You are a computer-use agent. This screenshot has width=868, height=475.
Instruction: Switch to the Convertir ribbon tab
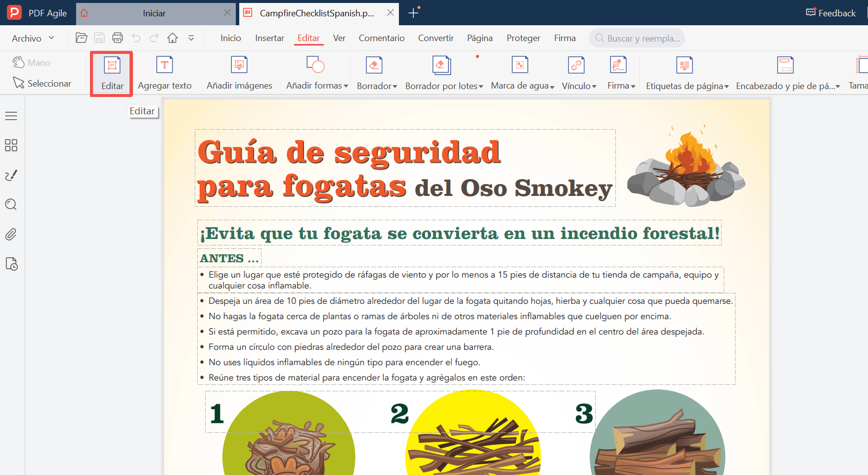[435, 38]
